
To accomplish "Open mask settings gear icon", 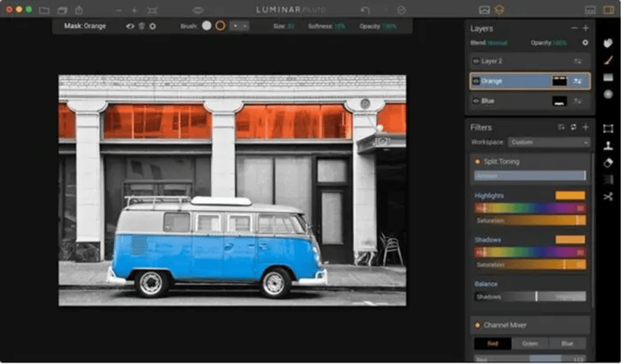I will coord(153,26).
